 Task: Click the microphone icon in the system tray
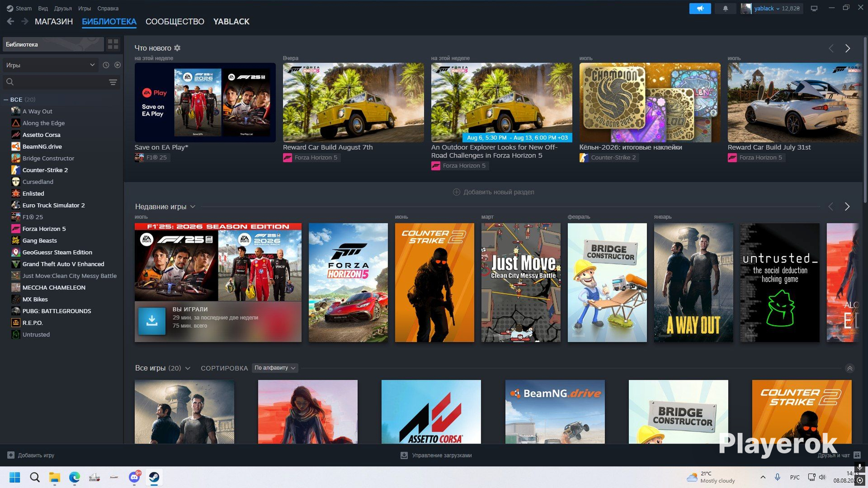click(777, 477)
